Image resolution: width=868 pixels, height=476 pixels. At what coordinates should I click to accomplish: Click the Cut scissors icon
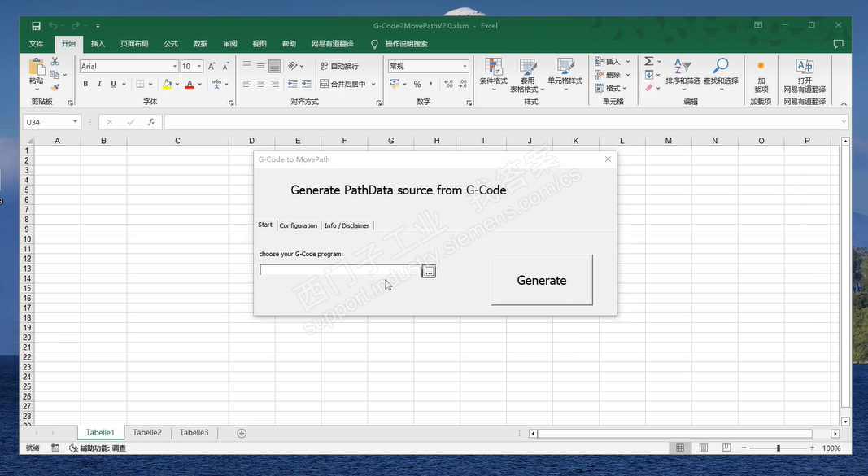click(55, 61)
